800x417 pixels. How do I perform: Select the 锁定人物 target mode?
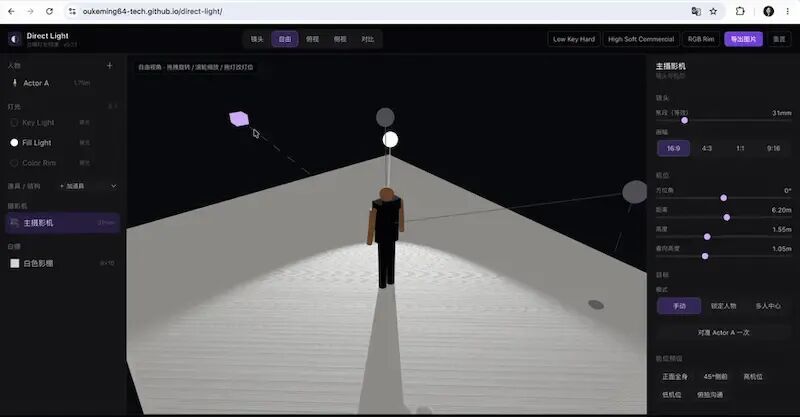pos(723,306)
